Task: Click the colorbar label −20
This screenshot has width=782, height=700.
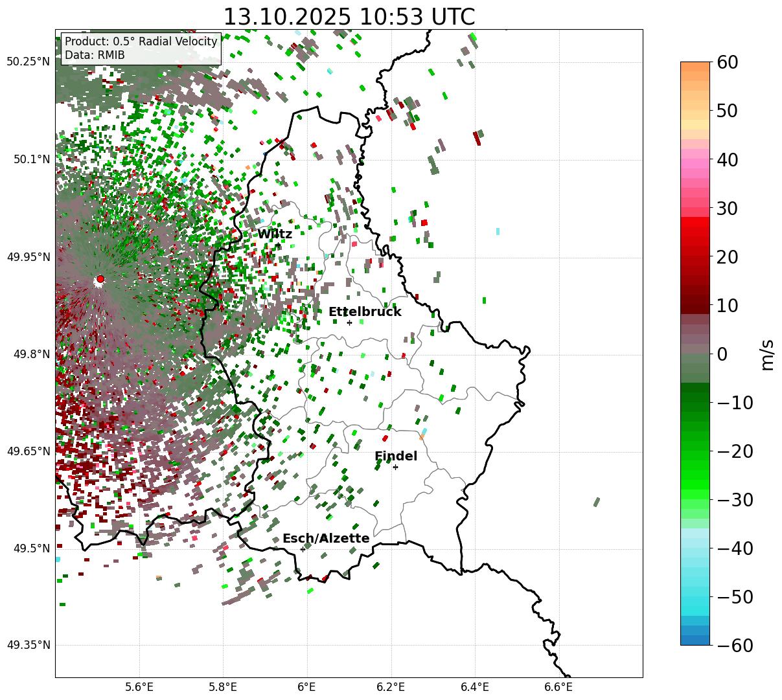Action: pos(735,451)
